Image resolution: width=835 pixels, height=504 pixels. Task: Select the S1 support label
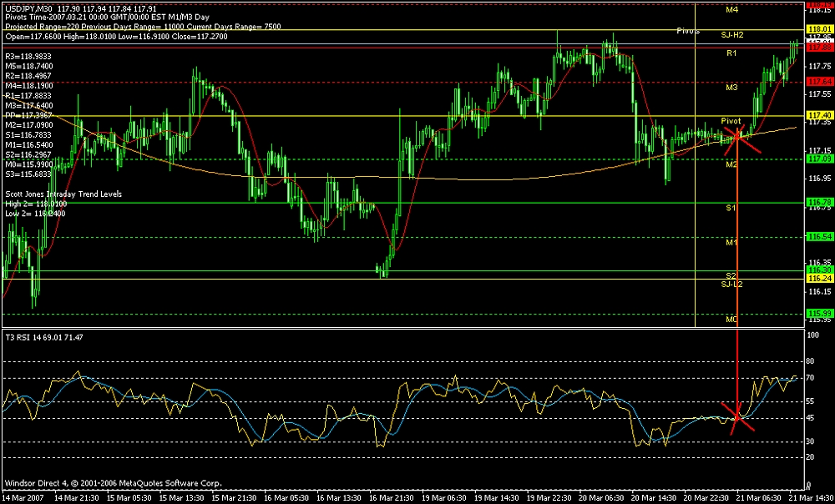point(731,208)
